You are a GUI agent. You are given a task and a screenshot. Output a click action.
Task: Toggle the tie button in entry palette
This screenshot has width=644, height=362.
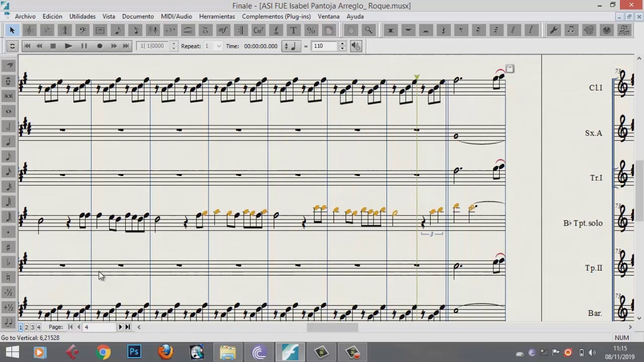tap(8, 322)
